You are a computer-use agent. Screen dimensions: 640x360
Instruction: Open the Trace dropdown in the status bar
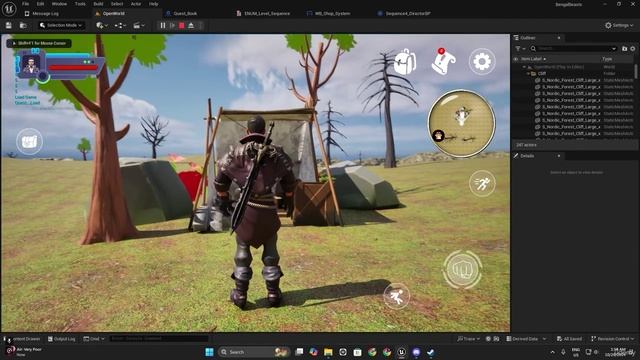[469, 339]
